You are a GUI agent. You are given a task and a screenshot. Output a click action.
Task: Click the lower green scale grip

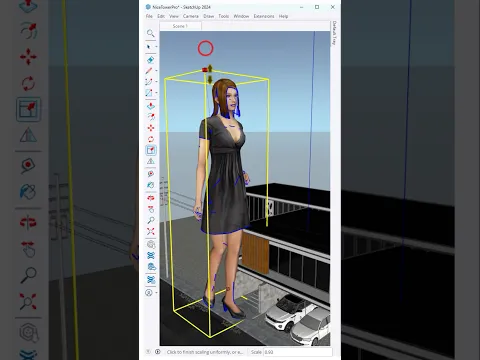(210, 79)
